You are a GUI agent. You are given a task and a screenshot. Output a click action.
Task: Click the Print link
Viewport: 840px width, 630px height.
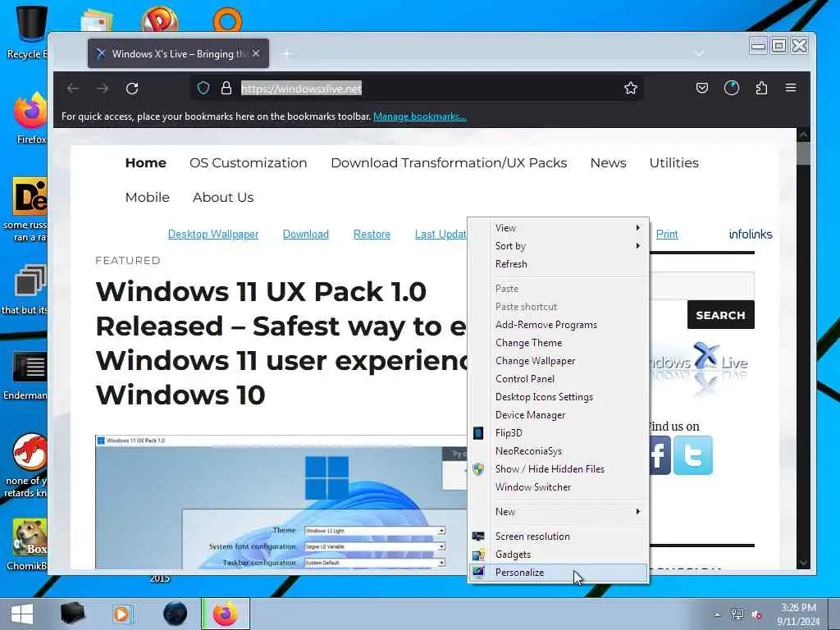click(x=667, y=234)
